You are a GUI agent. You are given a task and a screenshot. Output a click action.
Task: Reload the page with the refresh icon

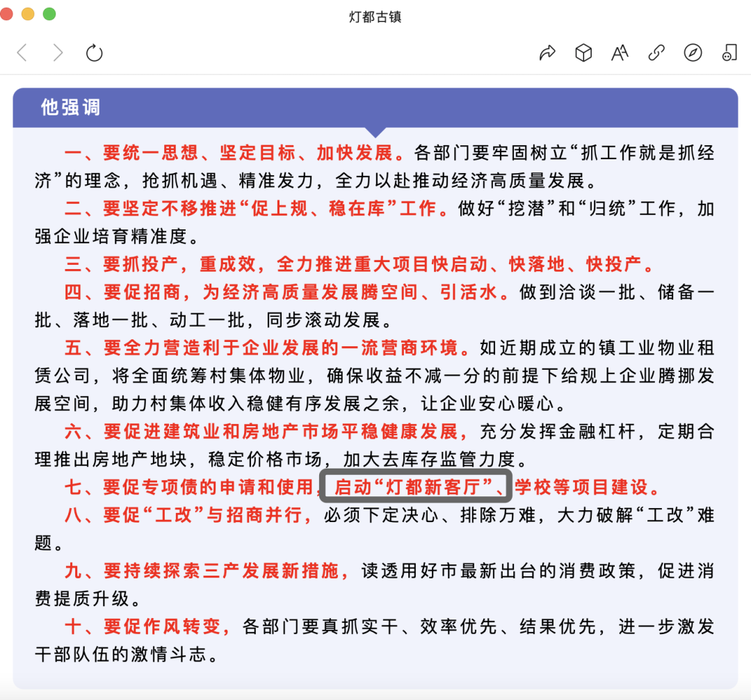click(x=95, y=53)
